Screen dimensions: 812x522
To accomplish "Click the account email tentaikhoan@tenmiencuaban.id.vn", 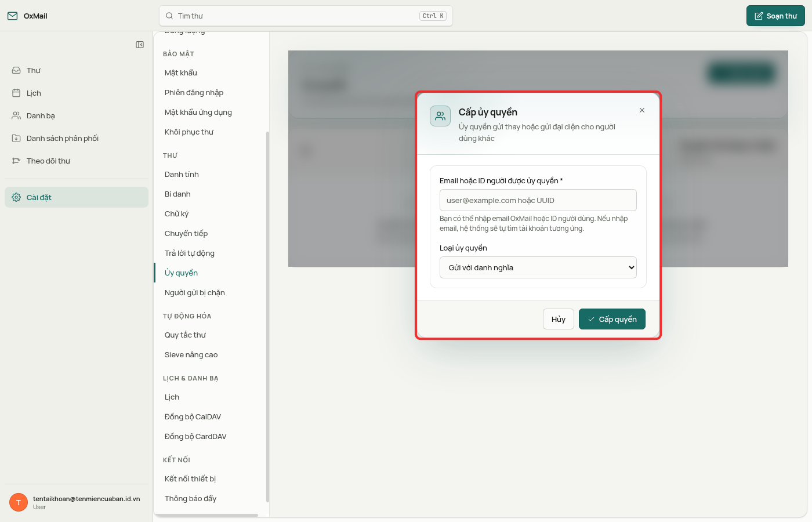I will [86, 499].
